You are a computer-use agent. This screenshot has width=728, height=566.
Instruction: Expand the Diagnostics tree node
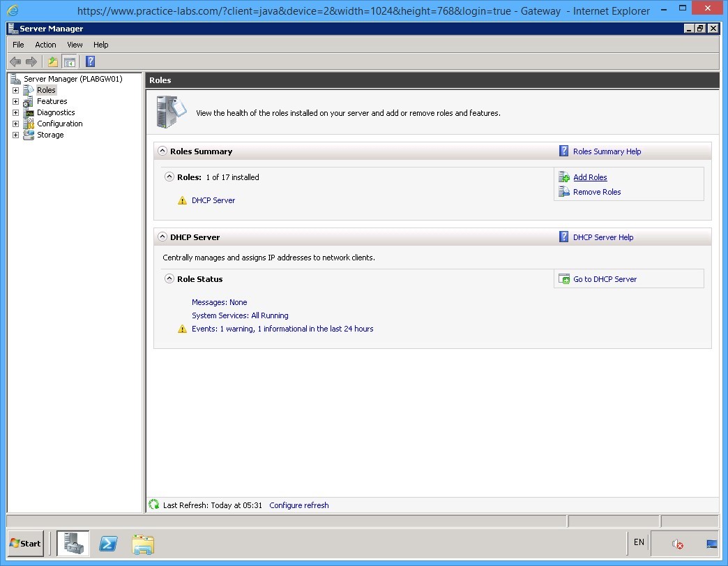[15, 112]
